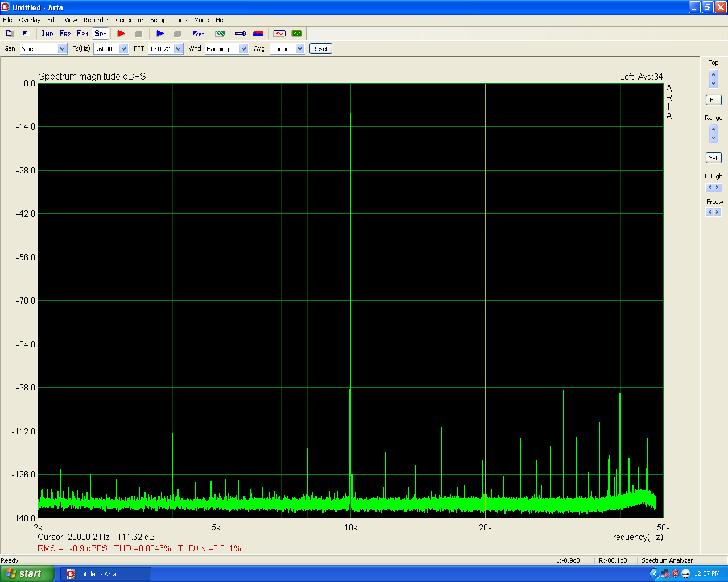Screen dimensions: 728x582
Task: Start the generator with the blue play button
Action: (x=160, y=34)
